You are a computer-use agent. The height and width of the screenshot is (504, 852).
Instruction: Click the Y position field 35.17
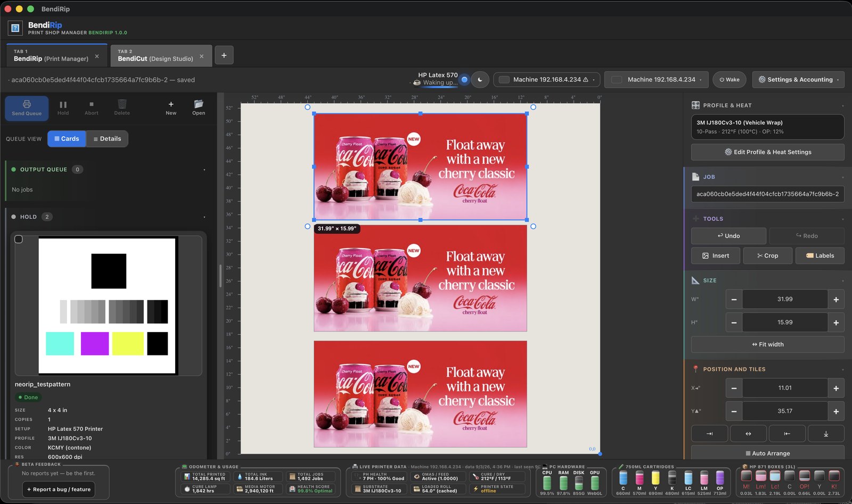point(785,411)
